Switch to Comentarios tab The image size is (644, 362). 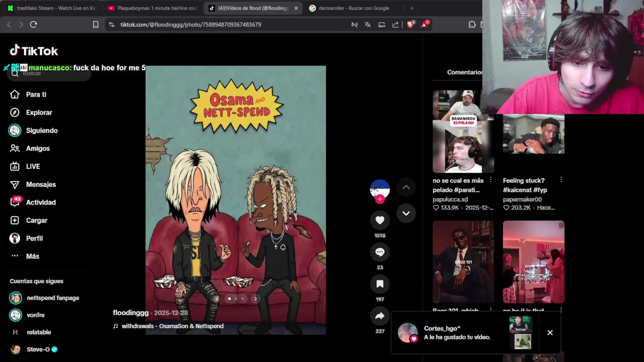(465, 72)
